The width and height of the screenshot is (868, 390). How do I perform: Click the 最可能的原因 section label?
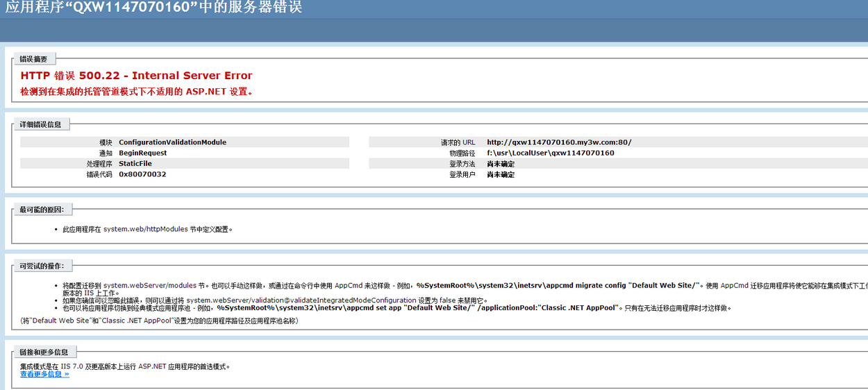coord(42,209)
